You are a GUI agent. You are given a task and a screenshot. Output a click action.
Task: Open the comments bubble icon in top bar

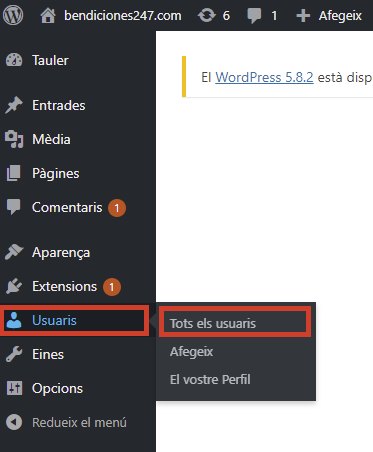pos(254,16)
